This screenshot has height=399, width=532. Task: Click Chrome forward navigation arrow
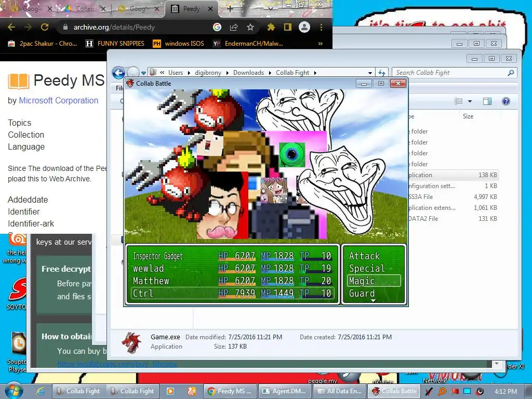[28, 27]
